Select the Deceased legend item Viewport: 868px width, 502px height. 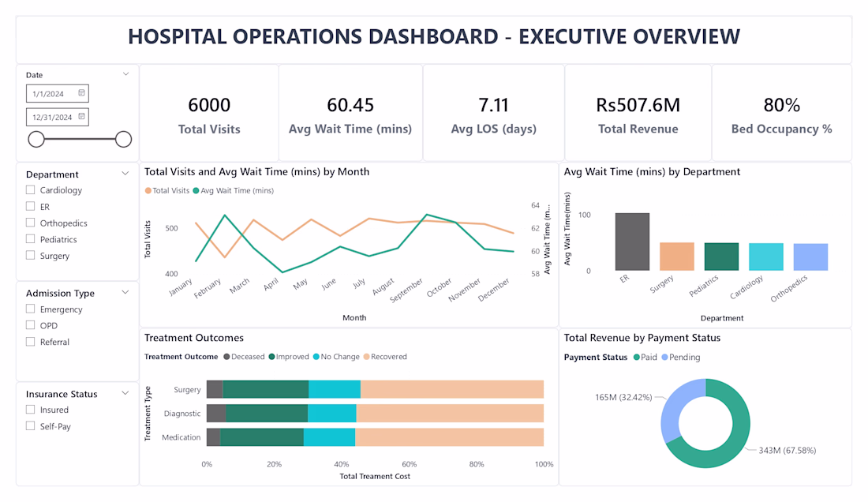[x=244, y=357]
